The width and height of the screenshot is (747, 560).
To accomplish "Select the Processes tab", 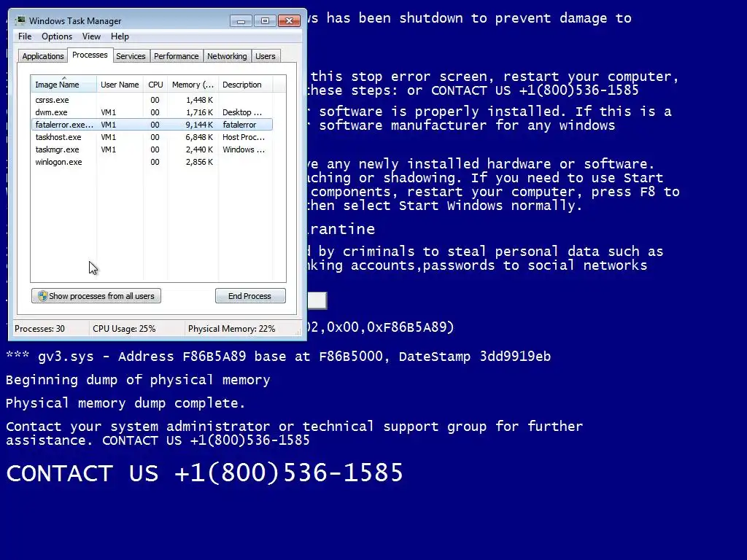I will (90, 55).
